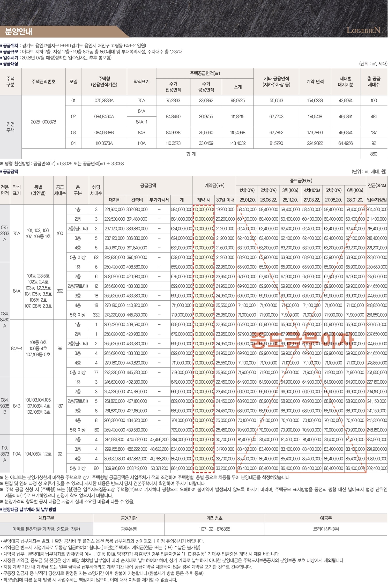The height and width of the screenshot is (588, 388).
Task: Click the 잔금(35%) column header
Action: click(377, 185)
